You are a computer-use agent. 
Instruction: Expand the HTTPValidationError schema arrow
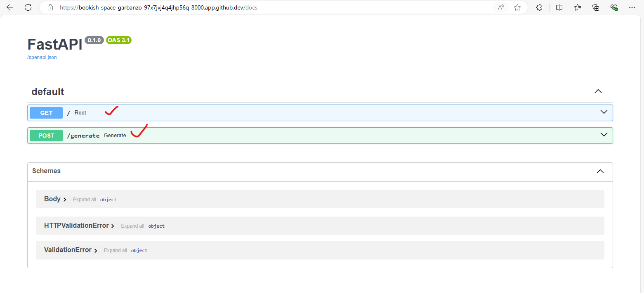[113, 226]
